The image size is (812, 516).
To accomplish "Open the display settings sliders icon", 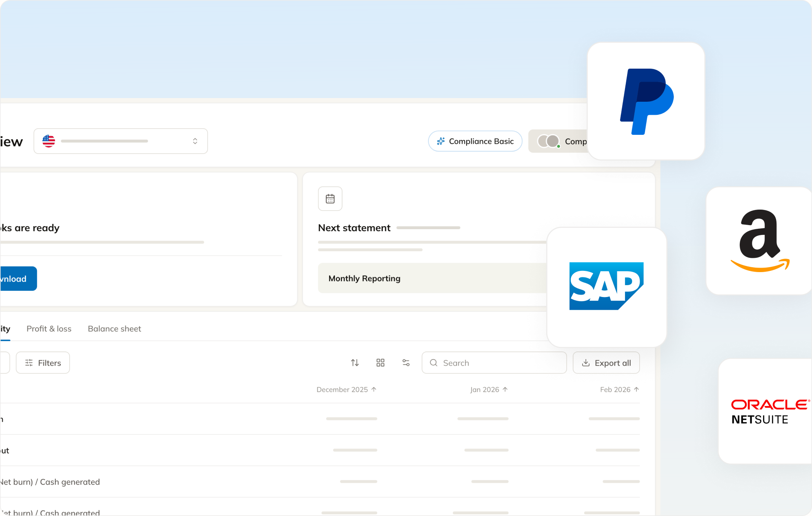I will pos(406,363).
